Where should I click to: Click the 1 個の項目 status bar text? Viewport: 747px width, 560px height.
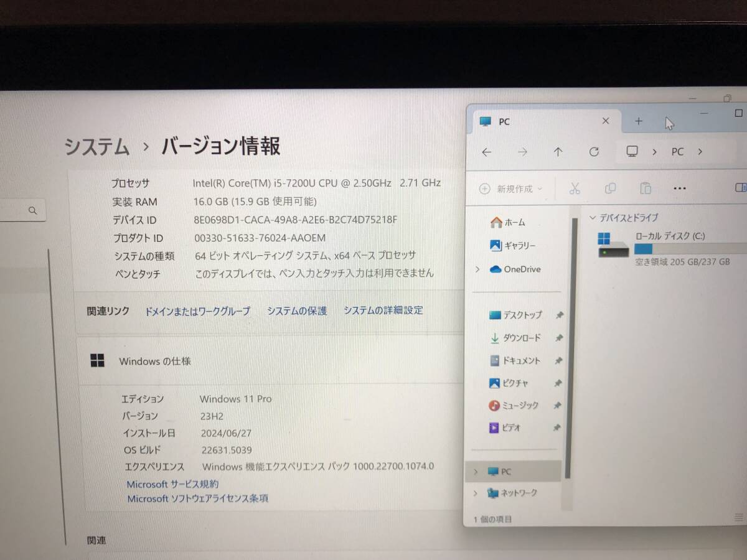(492, 519)
